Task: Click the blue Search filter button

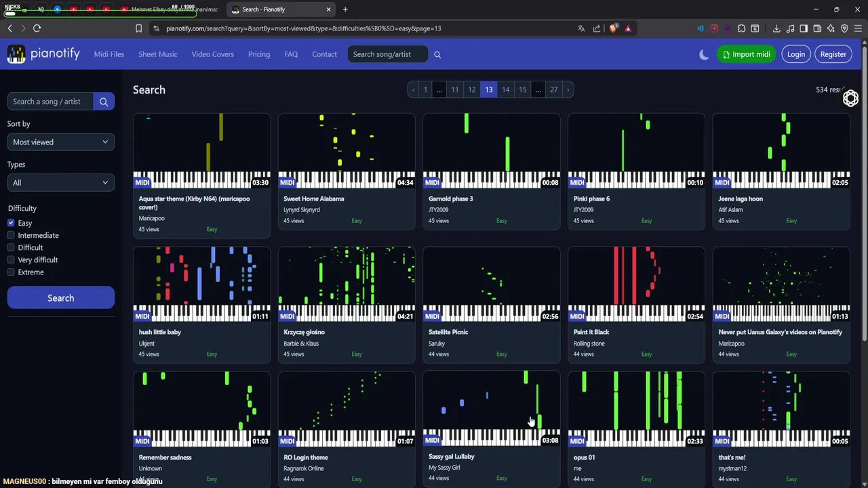Action: tap(61, 298)
